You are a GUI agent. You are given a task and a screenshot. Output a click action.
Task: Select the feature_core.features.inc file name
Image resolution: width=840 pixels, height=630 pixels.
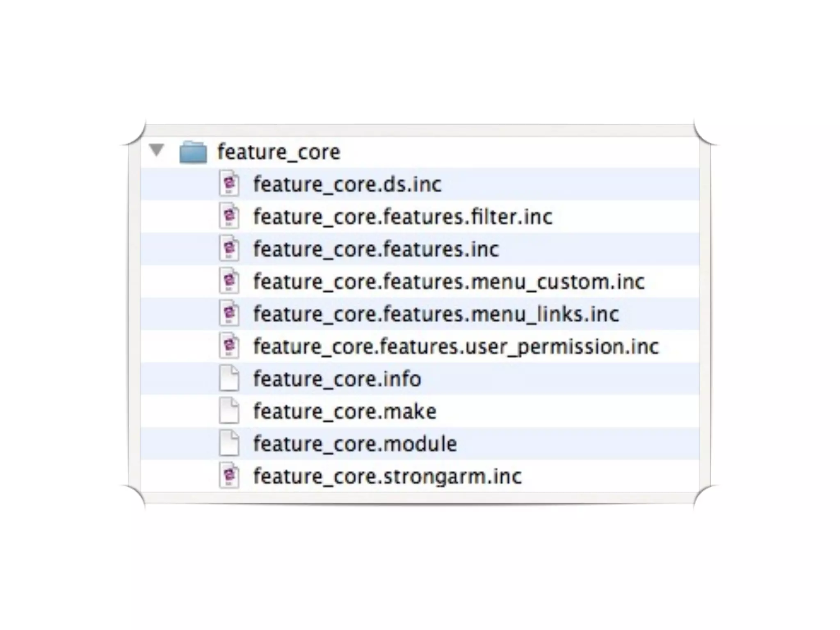click(376, 249)
